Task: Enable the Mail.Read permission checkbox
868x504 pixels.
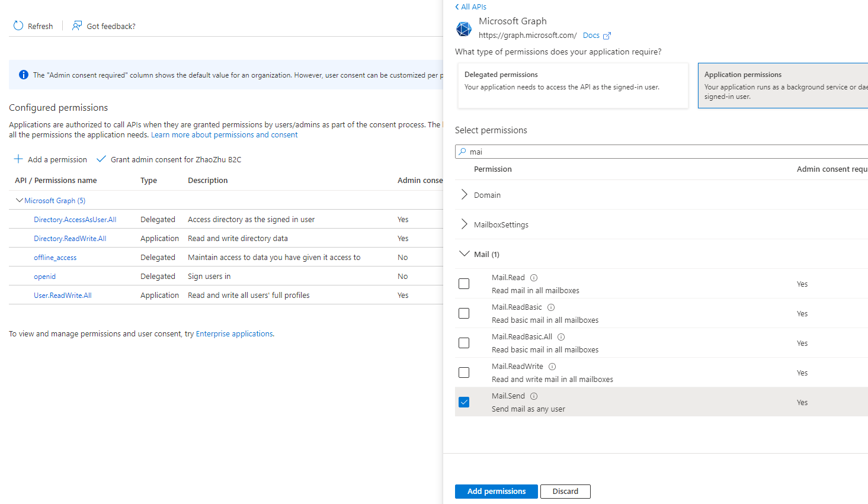Action: coord(464,283)
